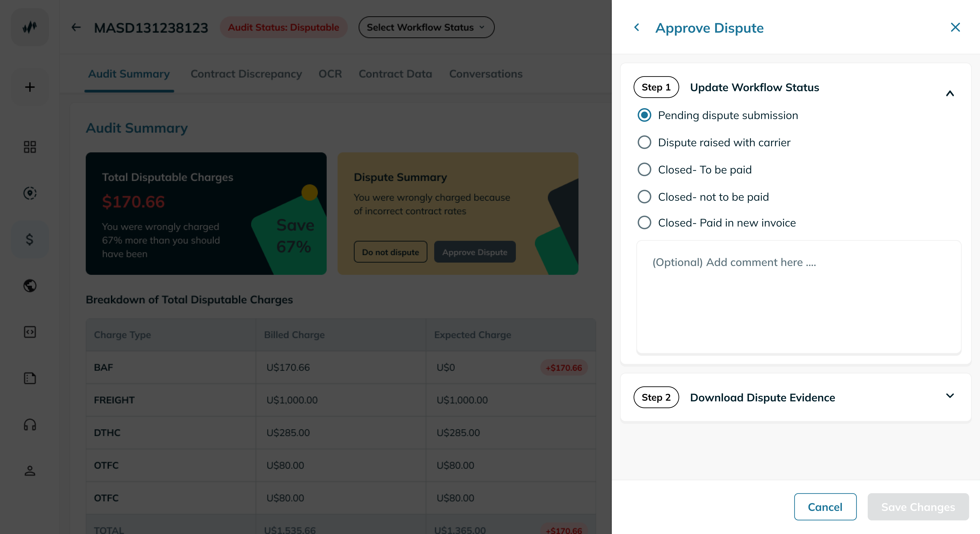
Task: Click Do not dispute button
Action: (390, 252)
